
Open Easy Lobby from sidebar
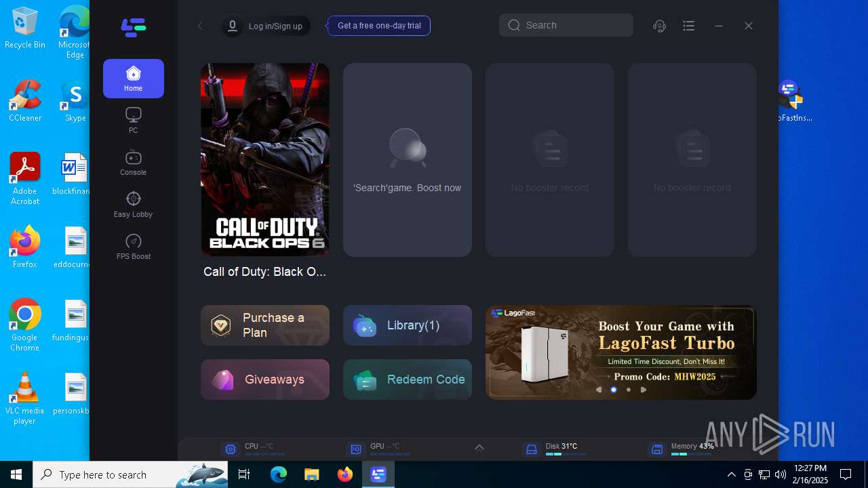pos(134,205)
